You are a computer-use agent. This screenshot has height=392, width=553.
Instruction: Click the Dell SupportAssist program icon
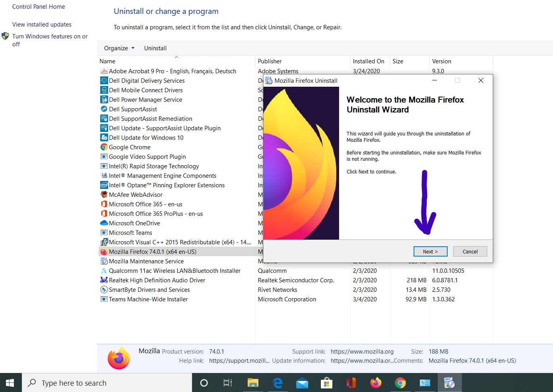104,109
